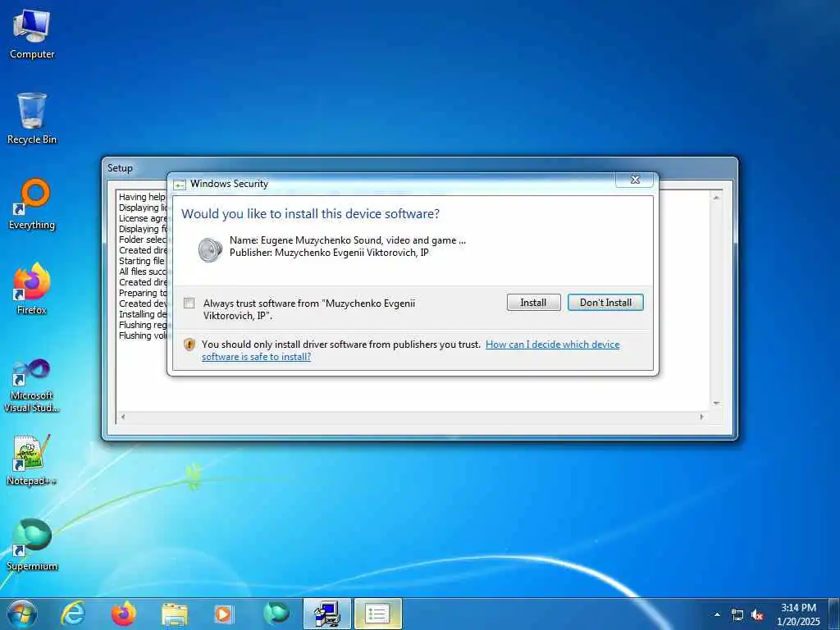Open the taskbar clock and date
Image resolution: width=840 pixels, height=630 pixels.
coord(798,614)
